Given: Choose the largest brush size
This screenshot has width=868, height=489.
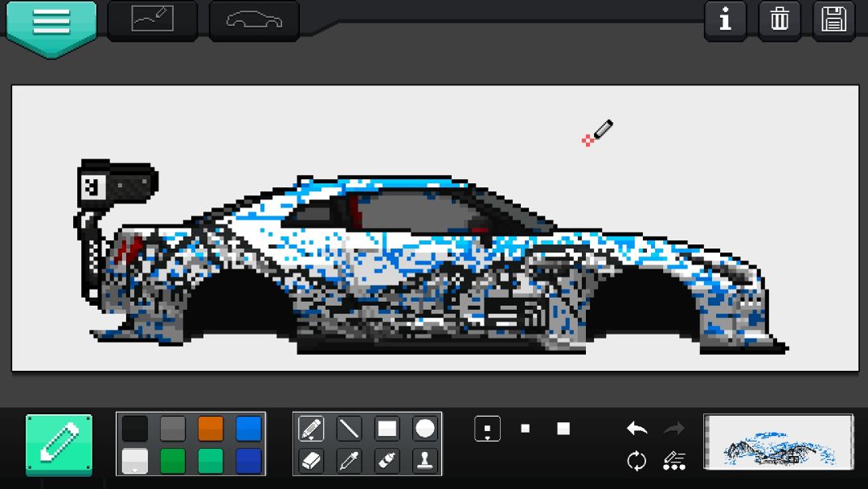Looking at the screenshot, I should tap(563, 429).
